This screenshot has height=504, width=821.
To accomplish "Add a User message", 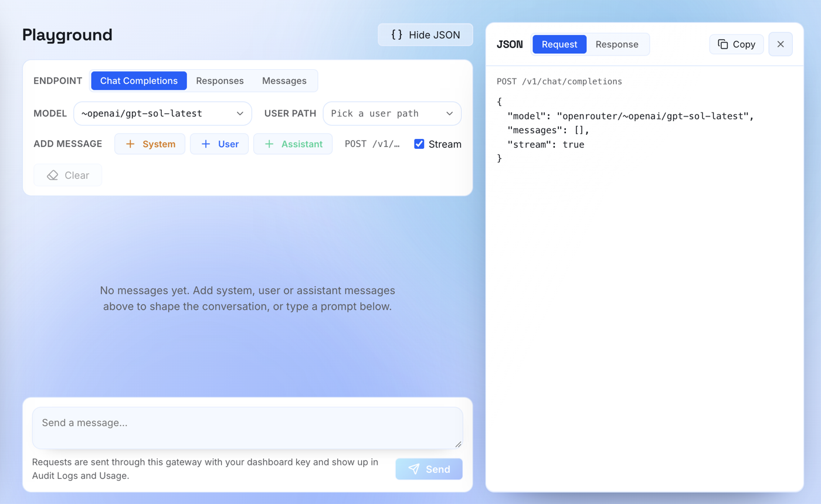I will [219, 144].
